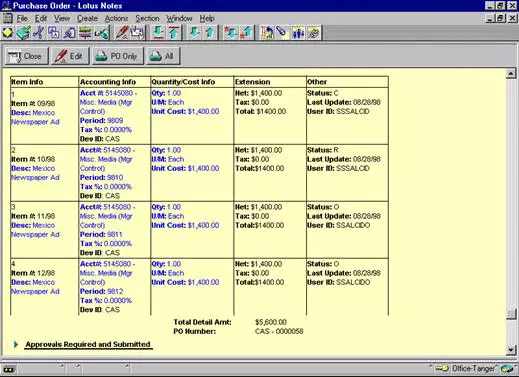Open the File menu

(x=22, y=18)
